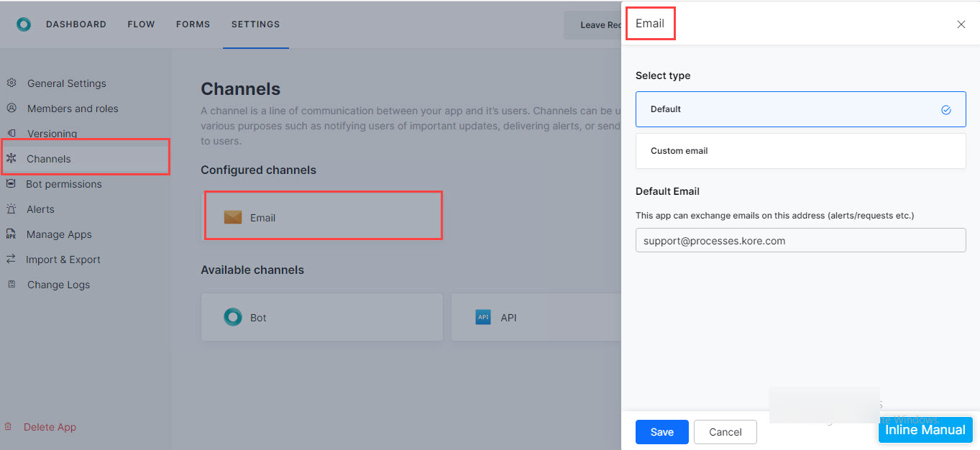
Task: Select the Members and roles icon
Action: pyautogui.click(x=12, y=108)
